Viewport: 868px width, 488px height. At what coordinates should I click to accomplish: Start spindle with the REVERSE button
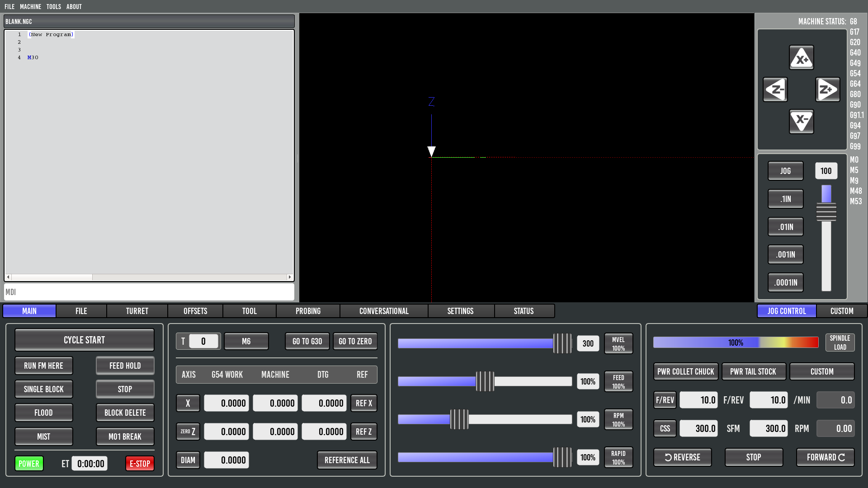tap(683, 457)
